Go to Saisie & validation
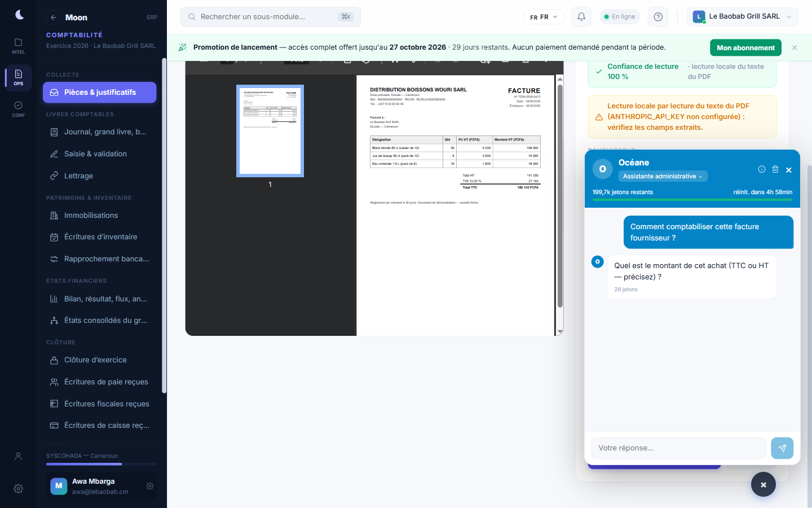This screenshot has width=812, height=508. coord(100,154)
